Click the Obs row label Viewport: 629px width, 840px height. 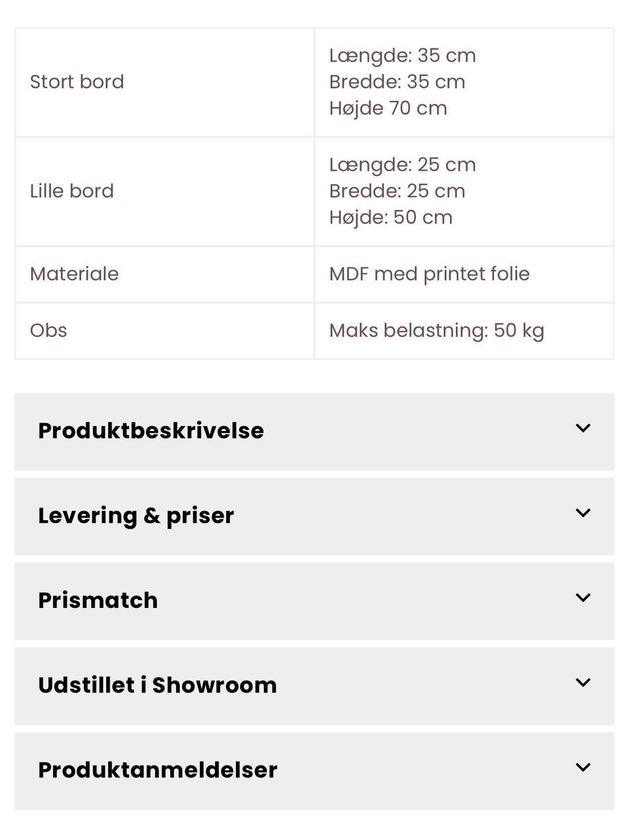point(48,330)
